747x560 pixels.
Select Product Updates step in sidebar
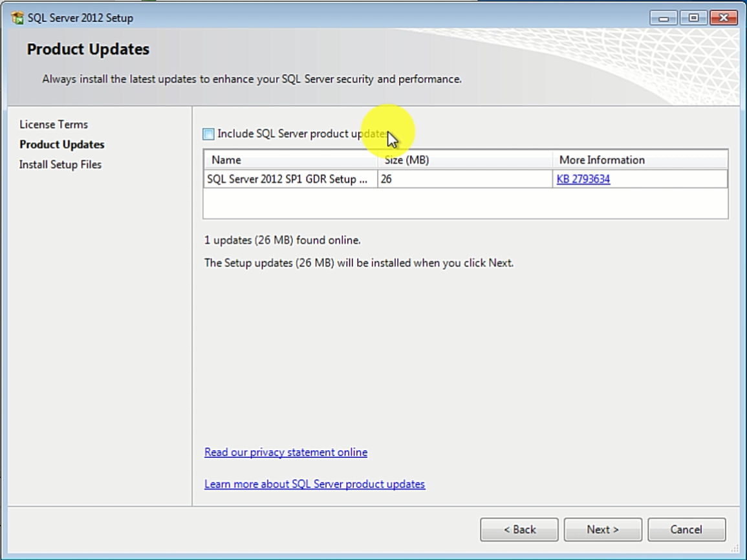[62, 144]
